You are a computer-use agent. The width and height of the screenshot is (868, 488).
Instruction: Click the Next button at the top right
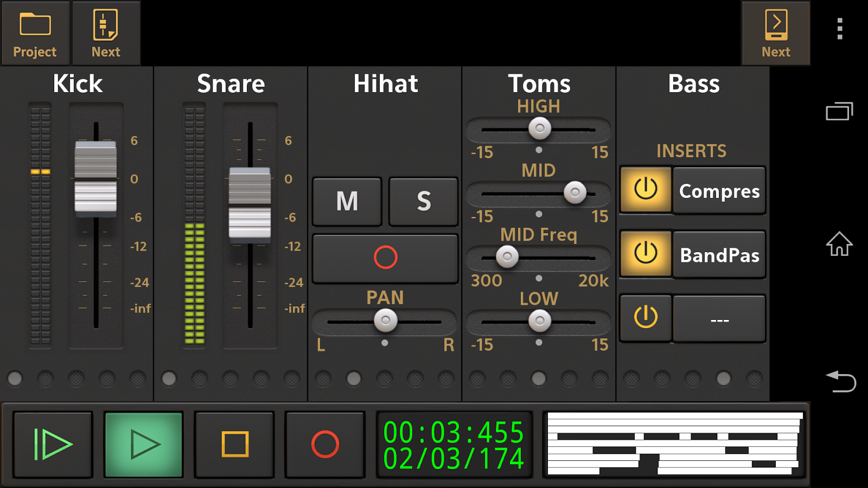pos(775,33)
